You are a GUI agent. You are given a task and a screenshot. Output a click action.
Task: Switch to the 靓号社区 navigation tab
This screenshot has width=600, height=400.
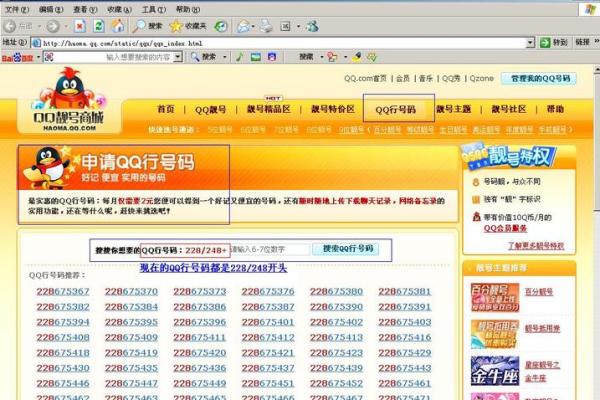509,109
